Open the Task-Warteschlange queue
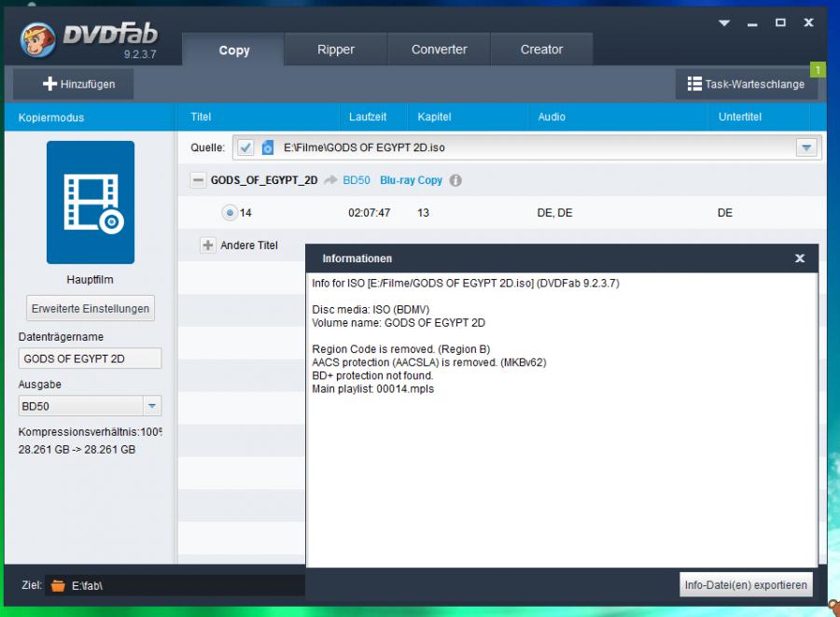The height and width of the screenshot is (617, 840). click(x=747, y=84)
